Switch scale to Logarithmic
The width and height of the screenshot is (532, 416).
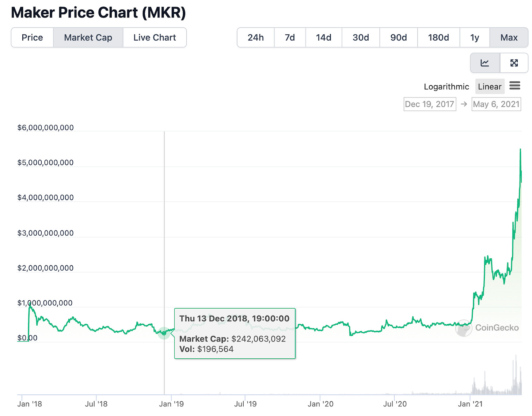446,87
